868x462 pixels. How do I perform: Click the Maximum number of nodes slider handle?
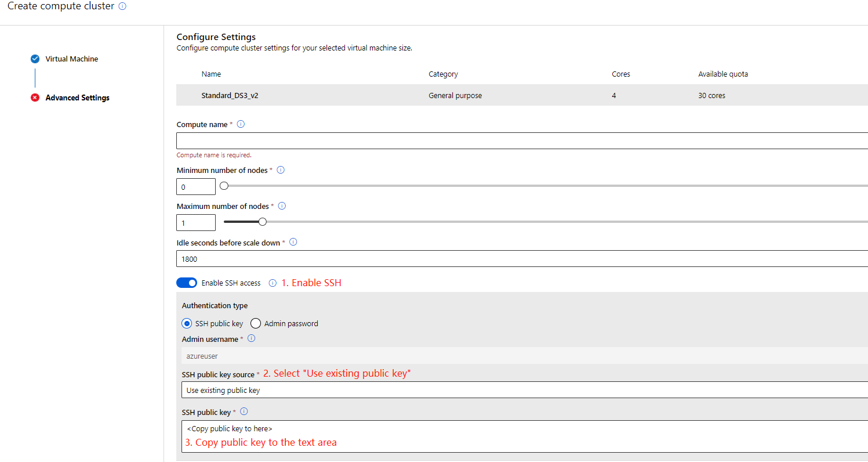point(263,222)
